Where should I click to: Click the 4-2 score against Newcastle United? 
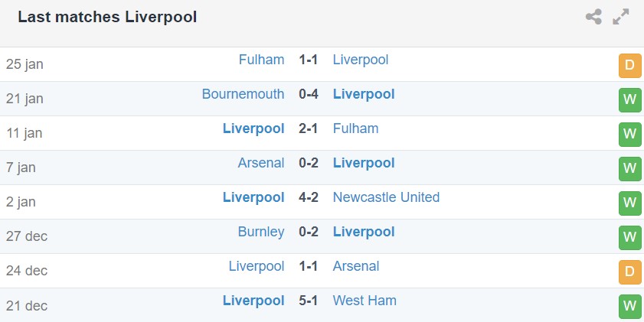[x=309, y=197]
